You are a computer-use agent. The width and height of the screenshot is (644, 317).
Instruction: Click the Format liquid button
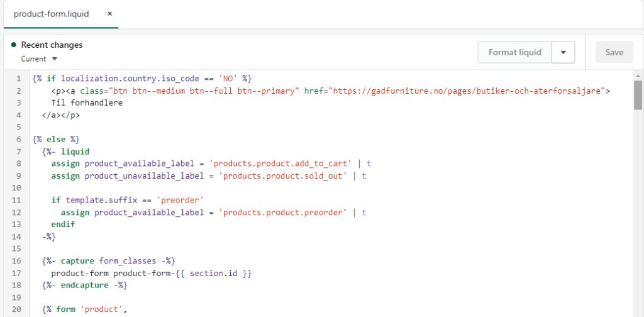pos(514,52)
